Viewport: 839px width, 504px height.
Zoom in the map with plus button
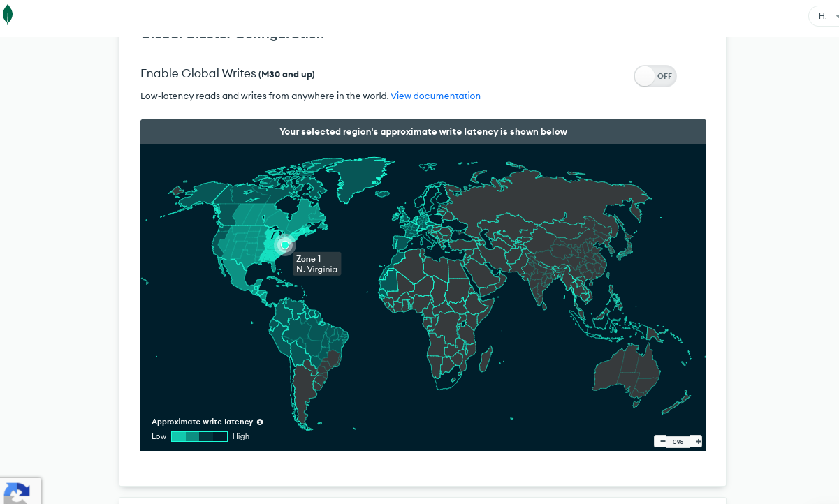pyautogui.click(x=697, y=441)
